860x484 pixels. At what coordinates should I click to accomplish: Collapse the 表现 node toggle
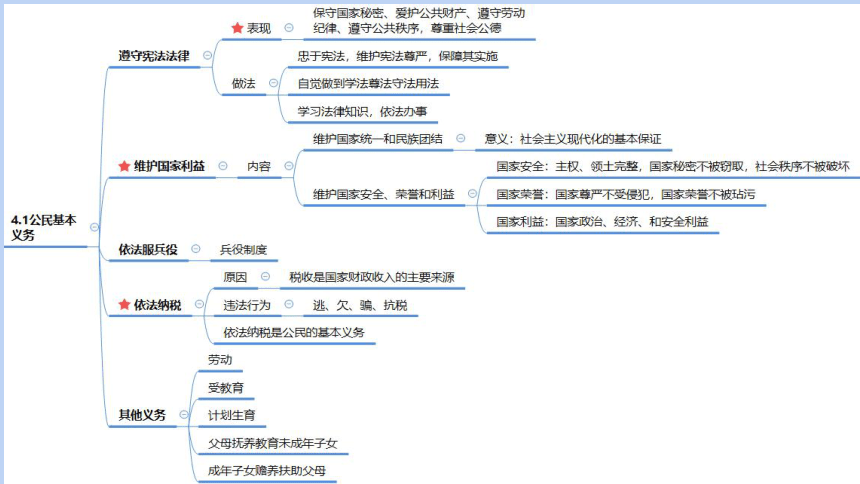(289, 27)
